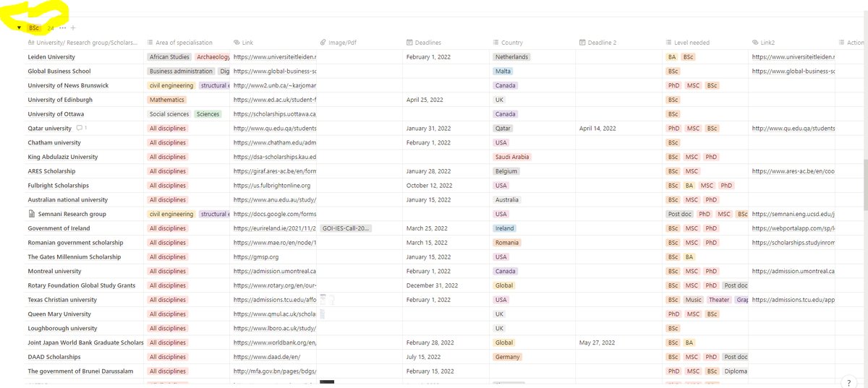Click the Netherlands country tag
Image resolution: width=868 pixels, height=388 pixels.
[511, 56]
